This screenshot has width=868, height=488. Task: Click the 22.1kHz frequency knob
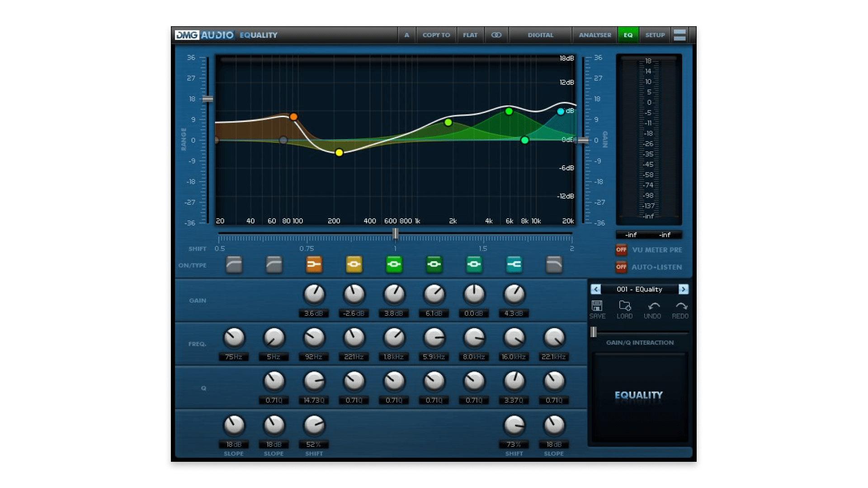(554, 338)
